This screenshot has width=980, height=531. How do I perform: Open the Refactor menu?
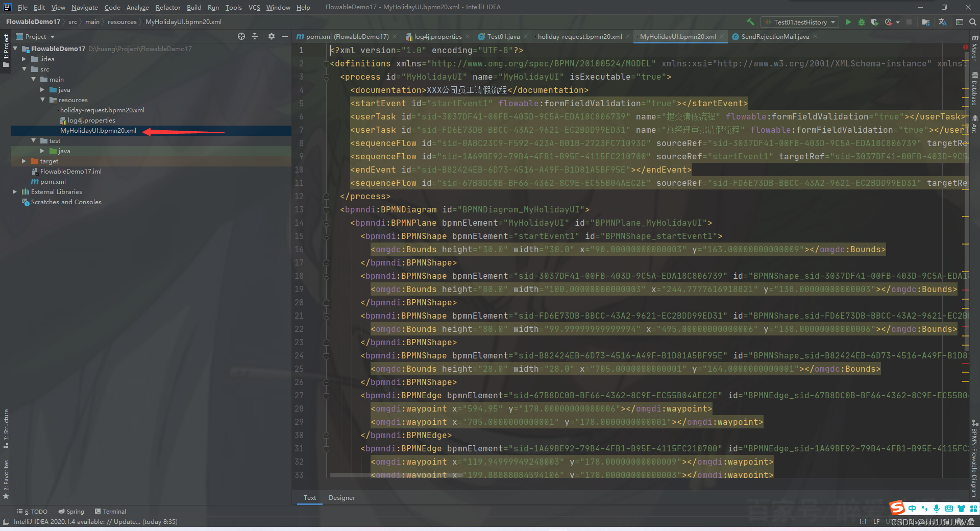[168, 7]
